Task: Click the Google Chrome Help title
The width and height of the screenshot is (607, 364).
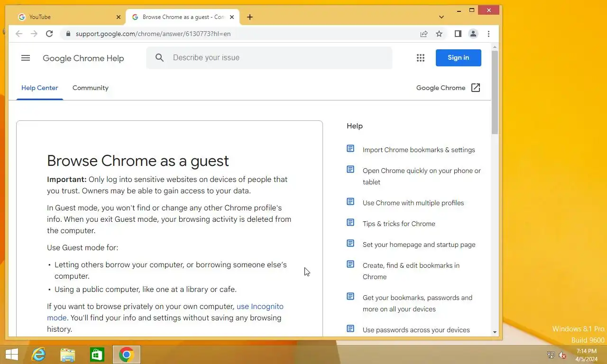Action: 83,58
